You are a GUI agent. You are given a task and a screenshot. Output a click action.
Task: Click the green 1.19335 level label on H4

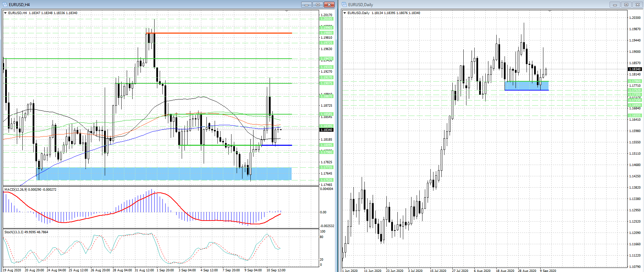point(326,67)
